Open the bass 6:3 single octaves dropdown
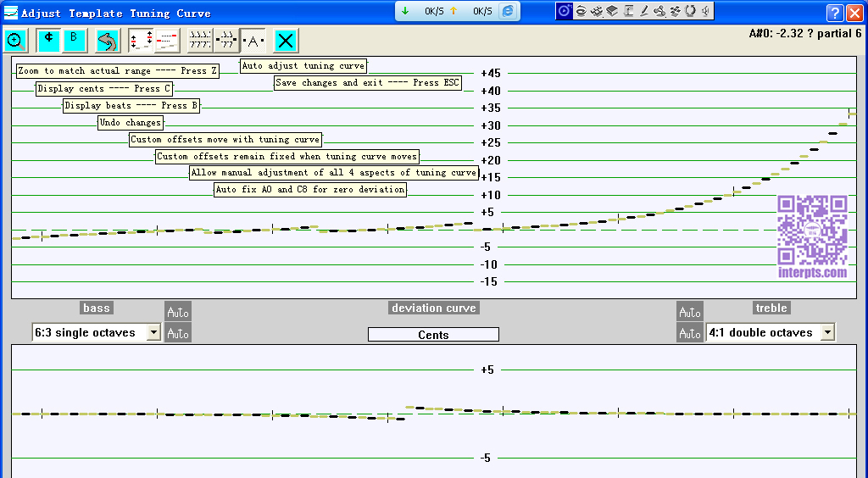The image size is (868, 478). point(153,332)
